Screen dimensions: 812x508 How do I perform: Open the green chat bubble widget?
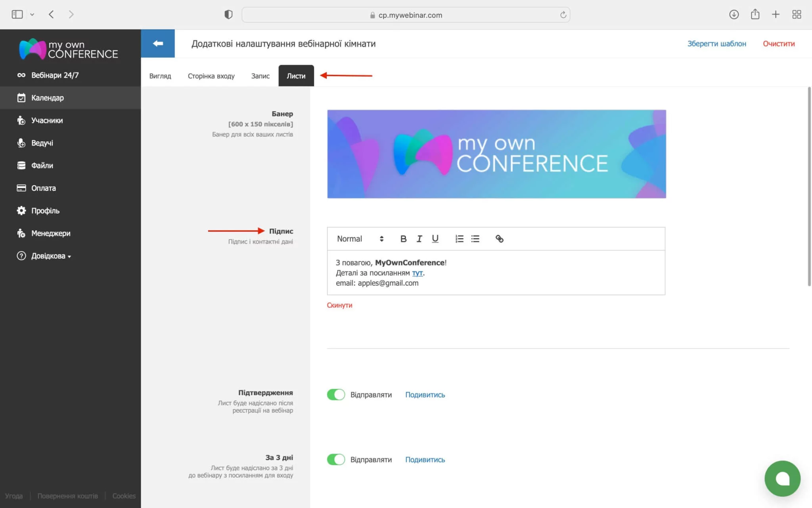click(x=782, y=478)
